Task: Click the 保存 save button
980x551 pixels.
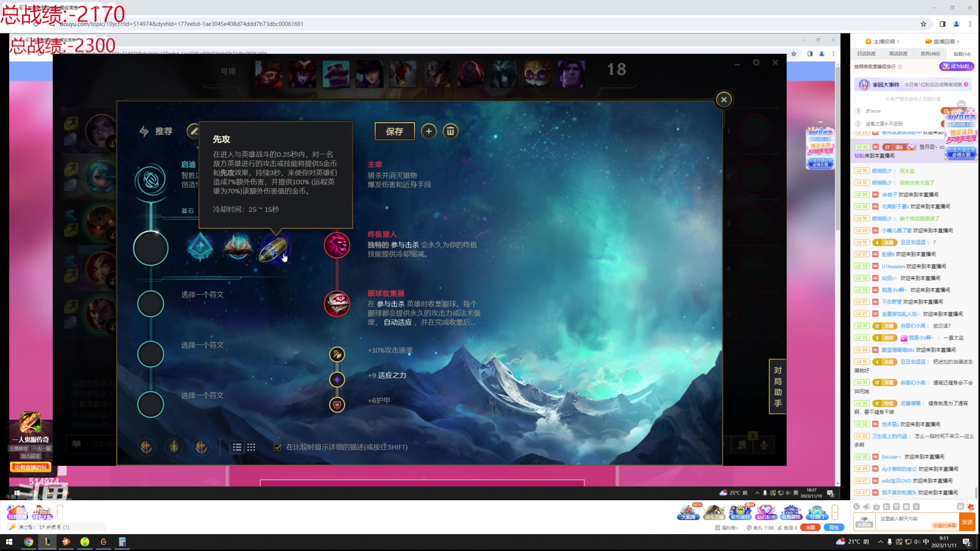Action: click(x=394, y=131)
